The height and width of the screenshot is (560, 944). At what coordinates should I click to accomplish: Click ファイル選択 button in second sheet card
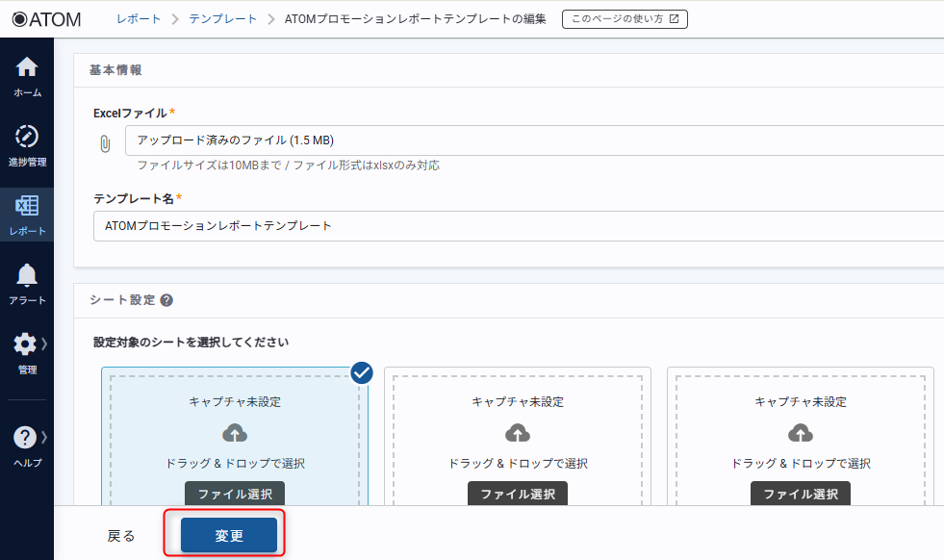click(518, 495)
